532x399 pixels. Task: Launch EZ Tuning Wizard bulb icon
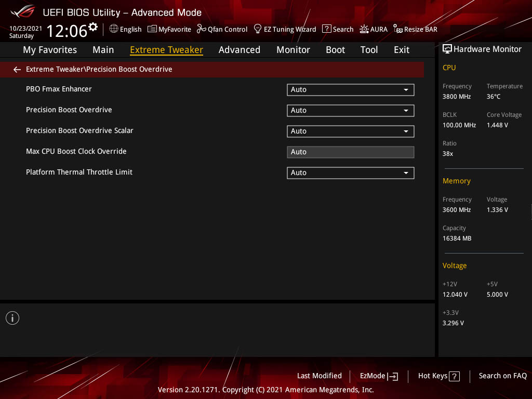[x=258, y=29]
